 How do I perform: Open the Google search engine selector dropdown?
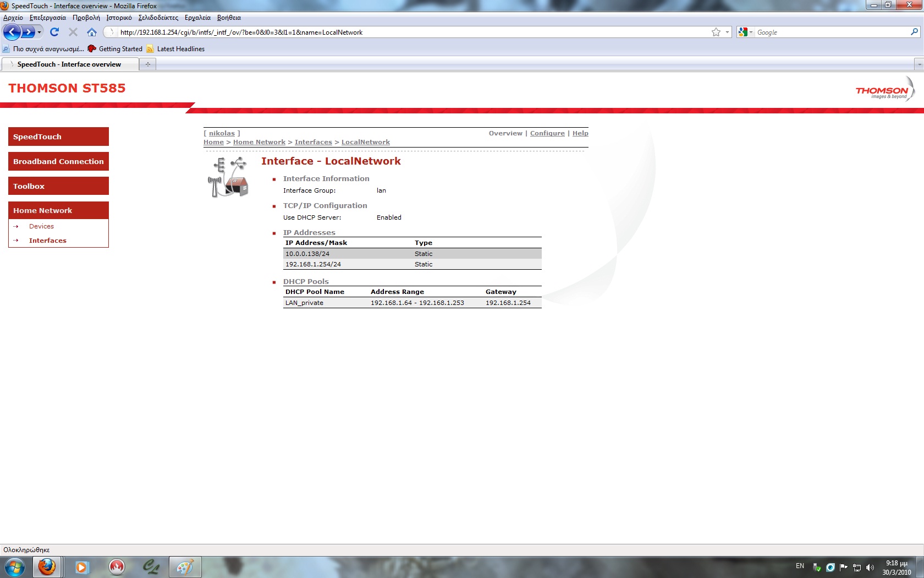(x=746, y=32)
